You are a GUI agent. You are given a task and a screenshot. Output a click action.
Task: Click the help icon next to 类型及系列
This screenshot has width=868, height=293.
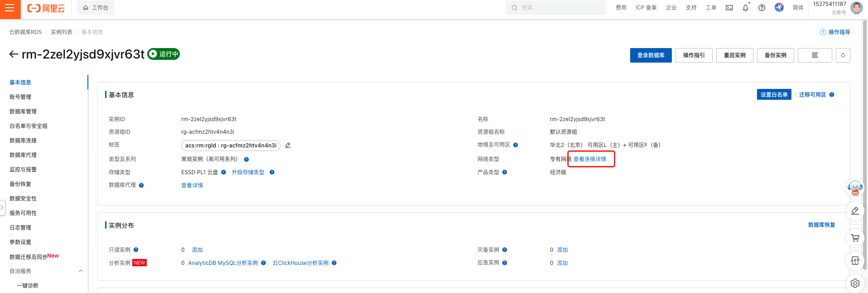click(x=246, y=160)
